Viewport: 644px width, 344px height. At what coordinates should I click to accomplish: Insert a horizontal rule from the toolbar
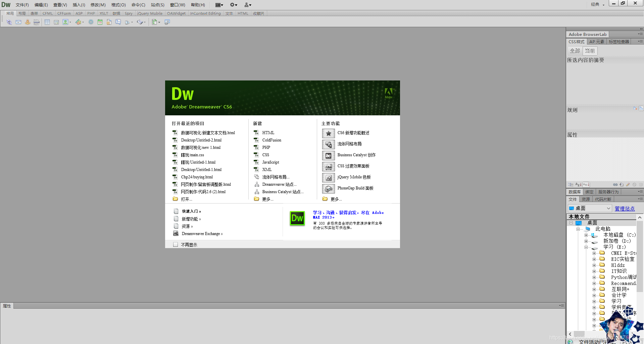point(37,22)
